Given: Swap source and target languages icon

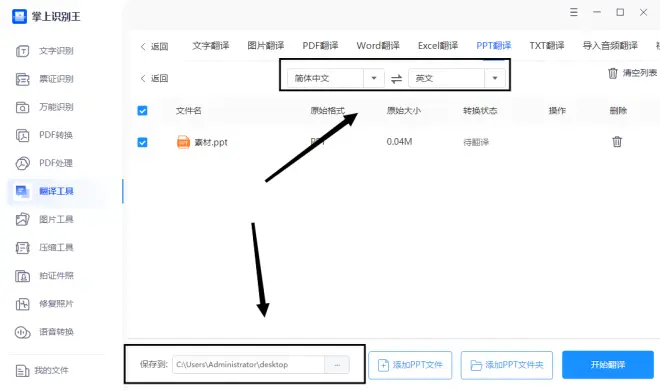Looking at the screenshot, I should [396, 79].
